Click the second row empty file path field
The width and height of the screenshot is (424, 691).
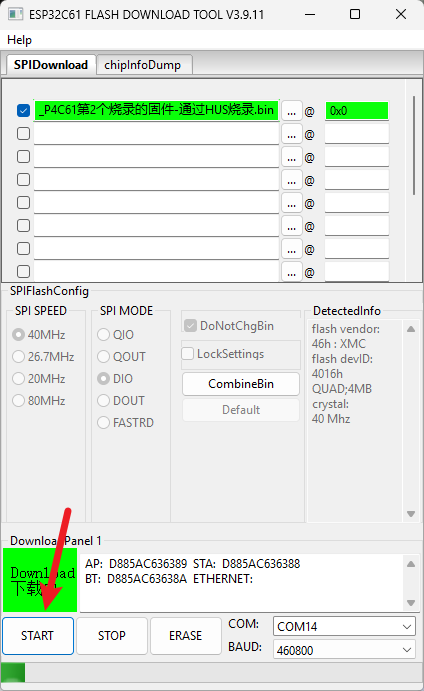pos(156,134)
